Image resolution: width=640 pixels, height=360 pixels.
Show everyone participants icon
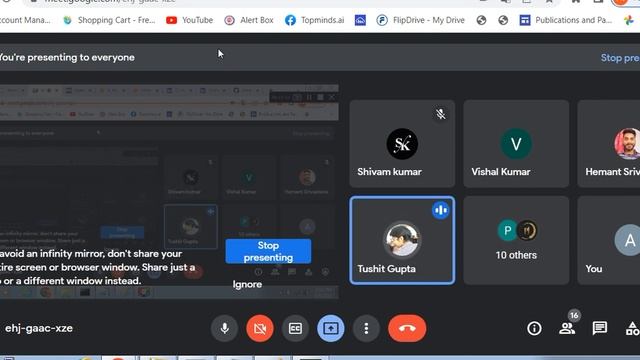point(567,329)
